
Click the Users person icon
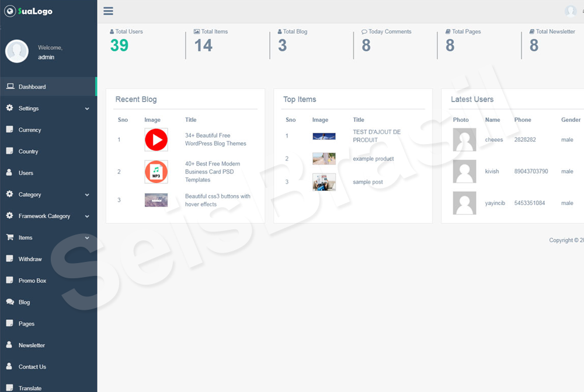(x=9, y=173)
